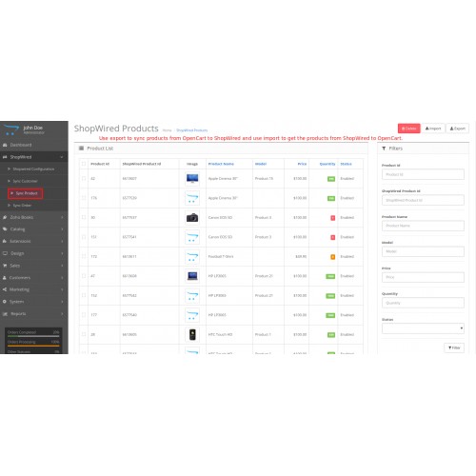Screen dimensions: 476x476
Task: Click the System gear icon
Action: click(5, 302)
